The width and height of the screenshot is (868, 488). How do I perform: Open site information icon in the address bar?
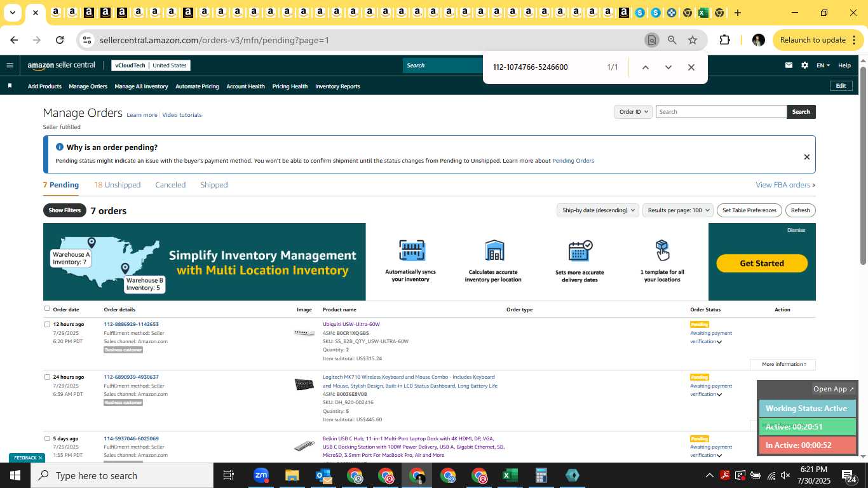[x=87, y=40]
